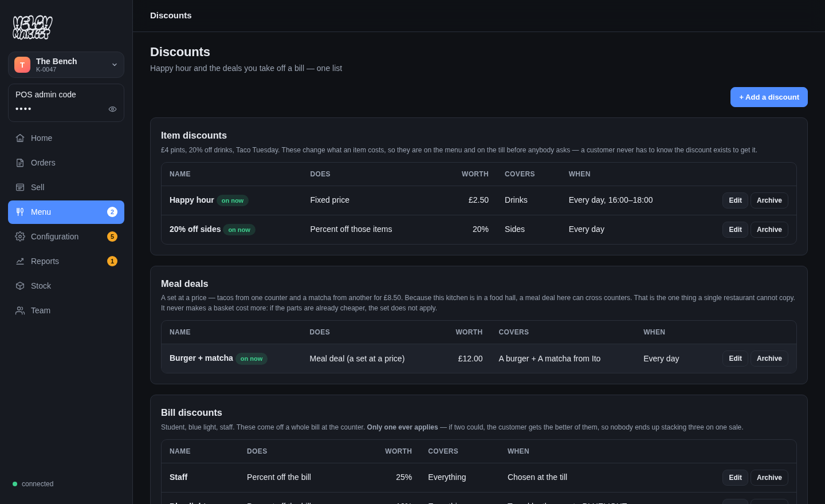The height and width of the screenshot is (504, 825).
Task: Click on now badge beside 20% off sides
Action: [239, 230]
